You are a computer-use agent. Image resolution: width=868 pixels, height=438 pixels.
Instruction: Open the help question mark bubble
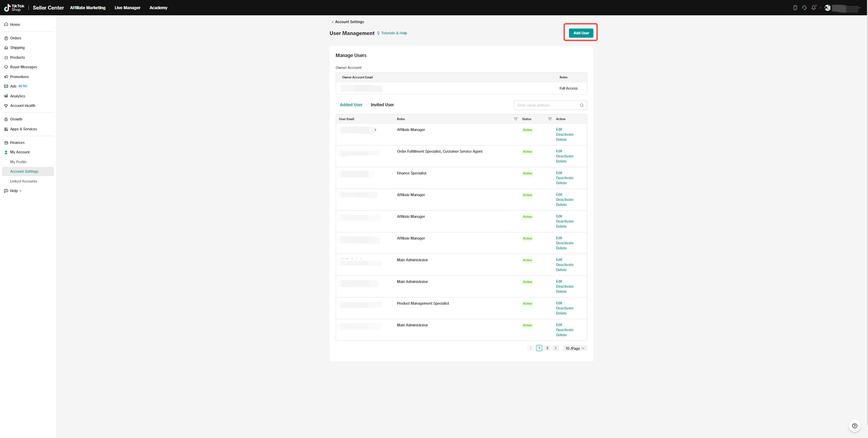click(854, 426)
